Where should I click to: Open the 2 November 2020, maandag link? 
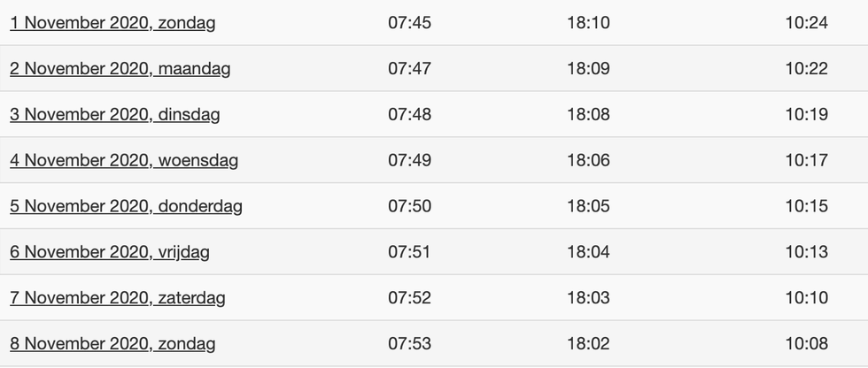tap(120, 69)
